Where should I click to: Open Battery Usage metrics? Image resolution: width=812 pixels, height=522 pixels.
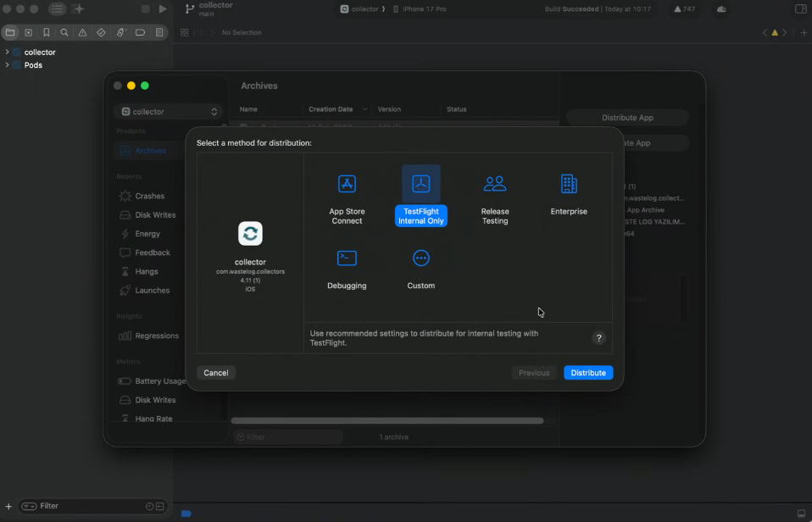[156, 380]
